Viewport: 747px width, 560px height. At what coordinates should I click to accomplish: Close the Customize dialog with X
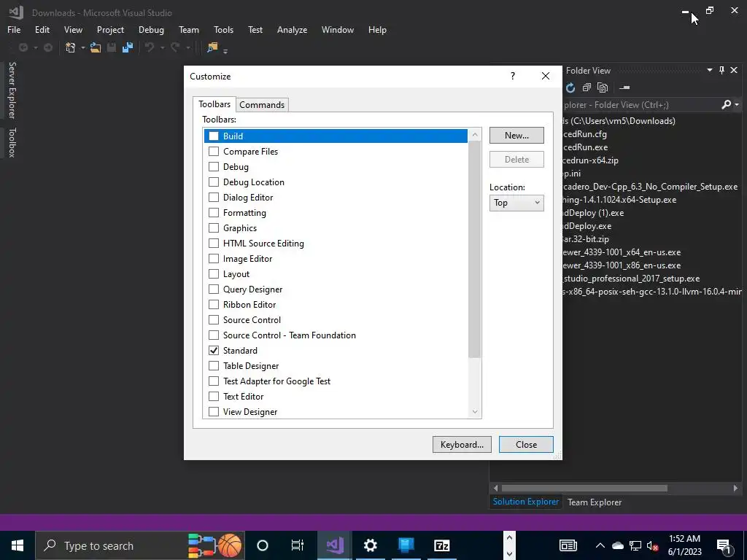pyautogui.click(x=546, y=76)
